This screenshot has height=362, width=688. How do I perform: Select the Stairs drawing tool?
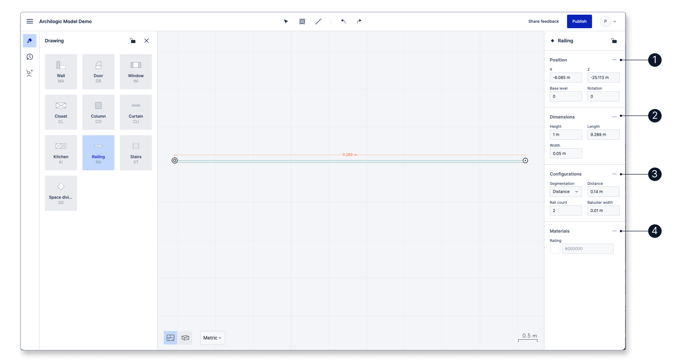click(x=136, y=153)
